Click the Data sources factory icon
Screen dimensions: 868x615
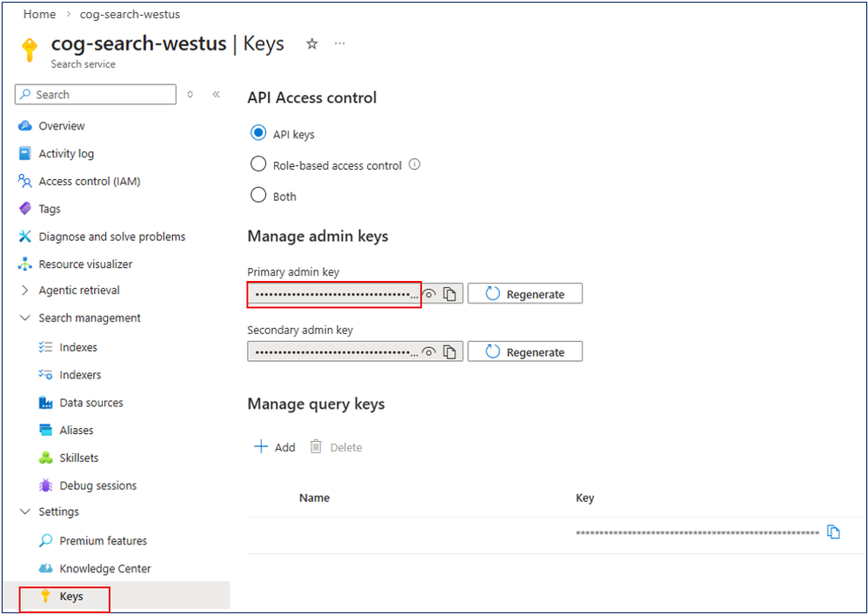tap(45, 403)
